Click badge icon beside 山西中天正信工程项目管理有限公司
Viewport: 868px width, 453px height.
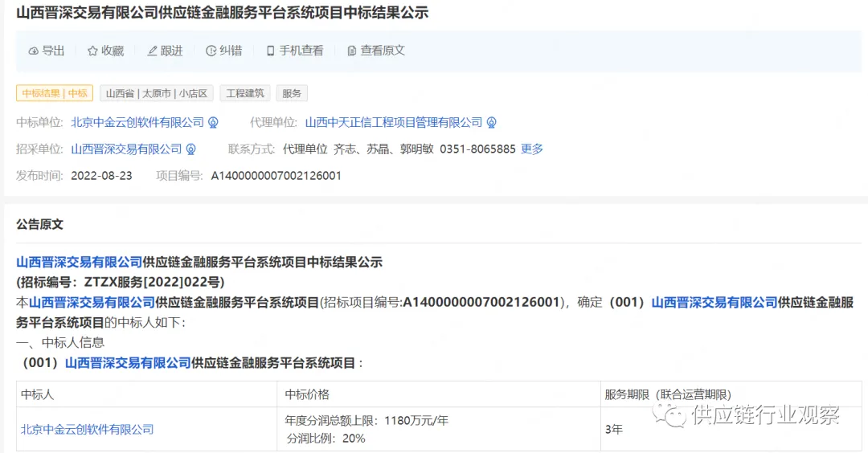click(x=492, y=123)
